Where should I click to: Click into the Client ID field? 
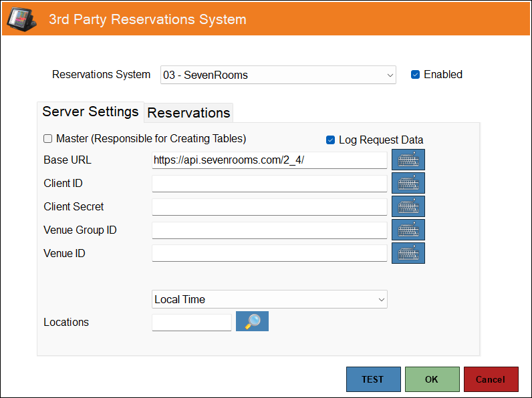(269, 184)
